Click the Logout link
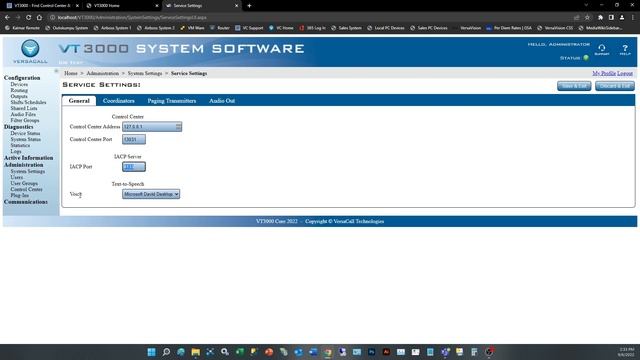 coord(624,73)
